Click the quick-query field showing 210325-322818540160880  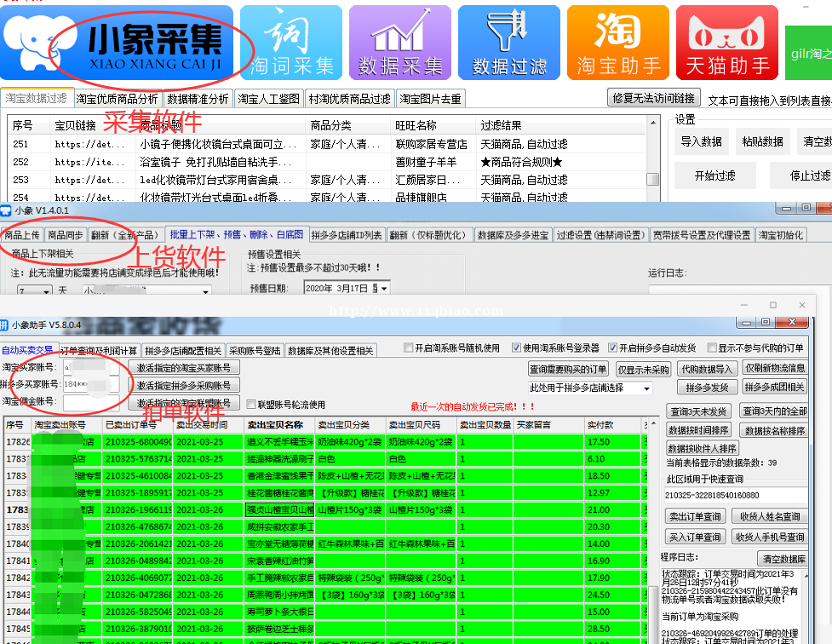coord(736,495)
